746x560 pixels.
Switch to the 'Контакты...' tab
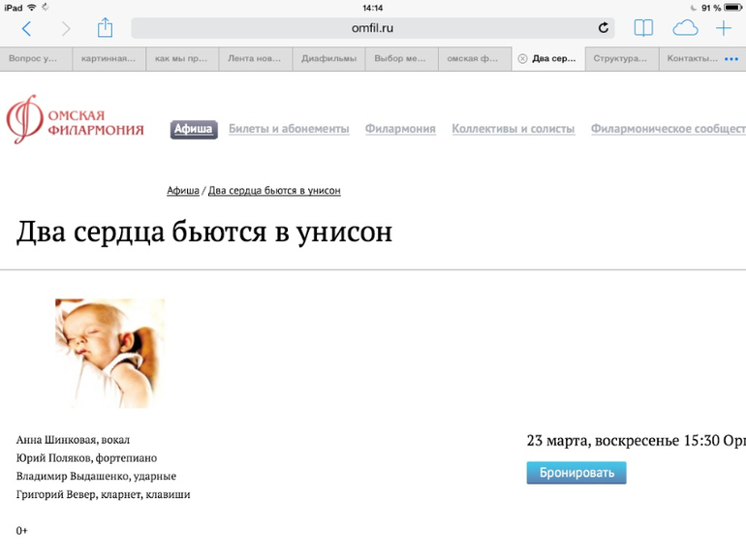pos(693,58)
